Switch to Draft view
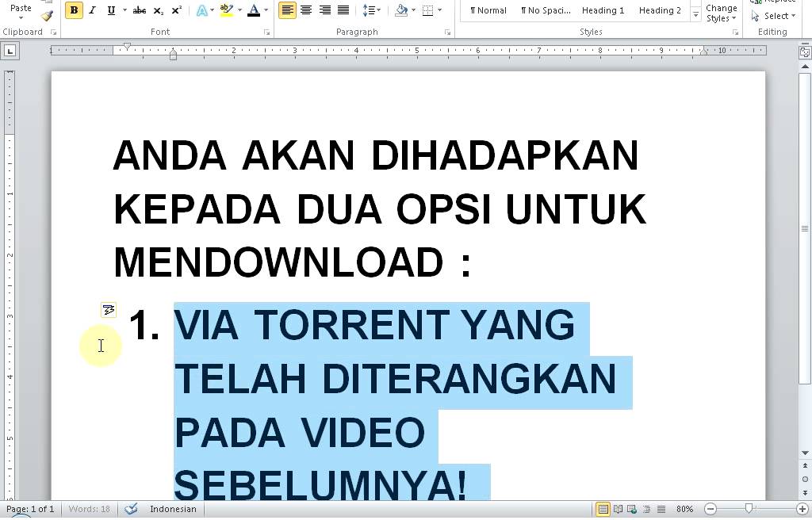This screenshot has width=812, height=520. point(661,509)
